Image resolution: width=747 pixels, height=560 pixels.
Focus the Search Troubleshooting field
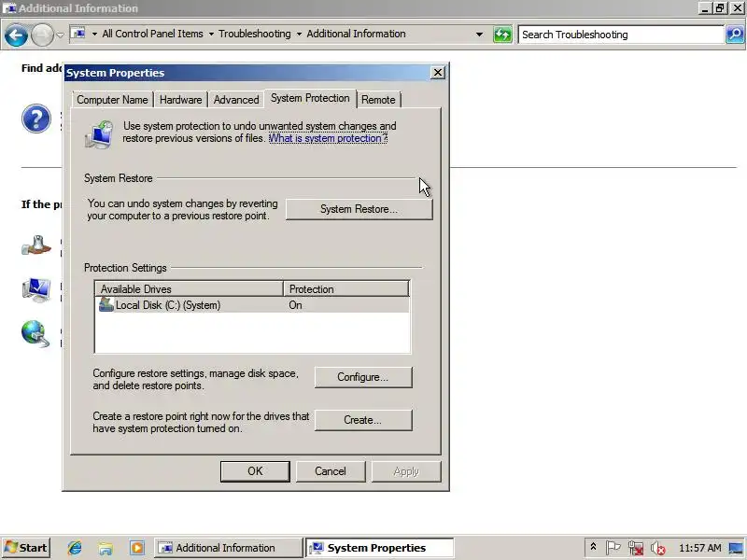coord(620,35)
